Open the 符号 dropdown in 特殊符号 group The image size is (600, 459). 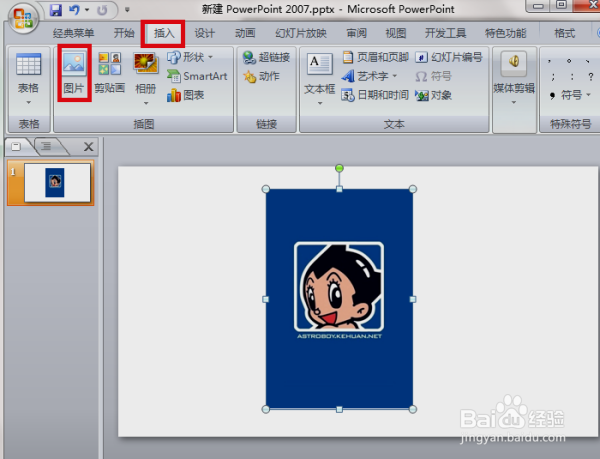tap(570, 94)
